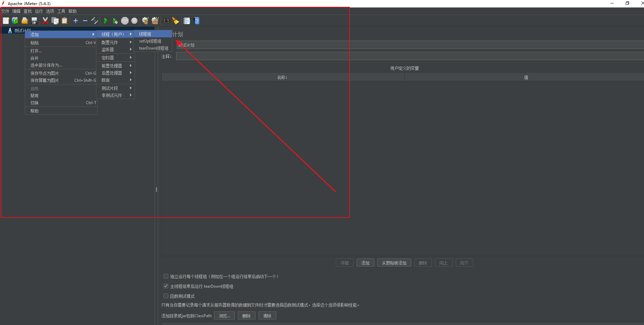Image resolution: width=644 pixels, height=325 pixels.
Task: Select the test plan flask tree icon
Action: [x=10, y=31]
